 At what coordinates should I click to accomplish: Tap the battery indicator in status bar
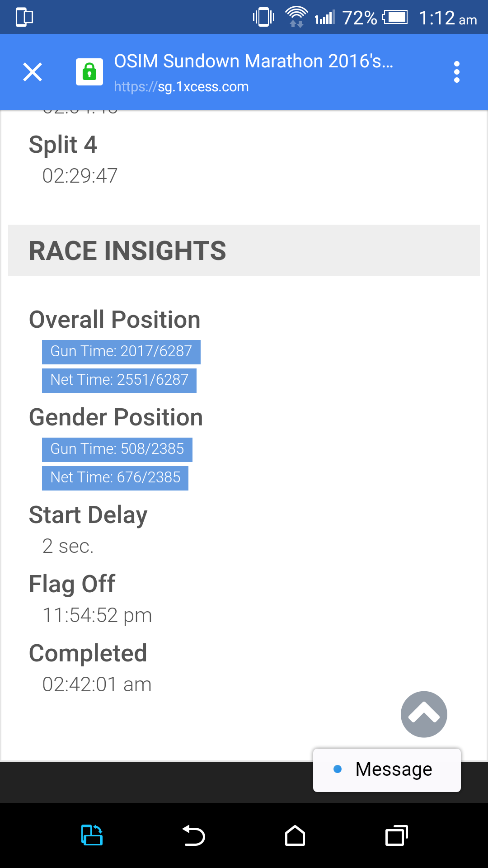pyautogui.click(x=395, y=18)
